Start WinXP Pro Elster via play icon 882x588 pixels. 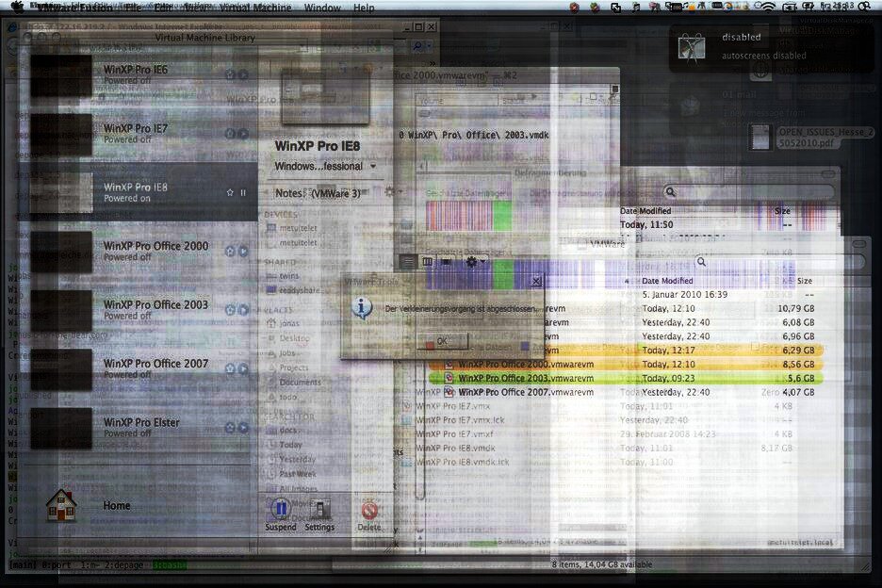point(243,428)
